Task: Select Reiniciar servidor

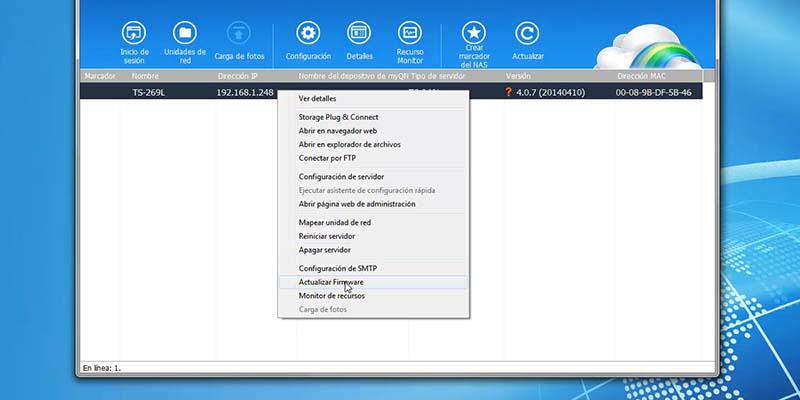Action: (x=327, y=236)
